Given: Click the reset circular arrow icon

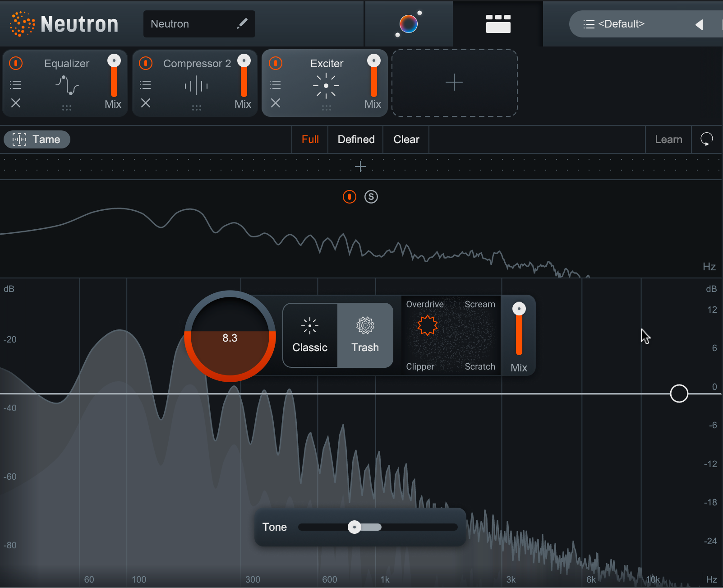Looking at the screenshot, I should coord(707,139).
